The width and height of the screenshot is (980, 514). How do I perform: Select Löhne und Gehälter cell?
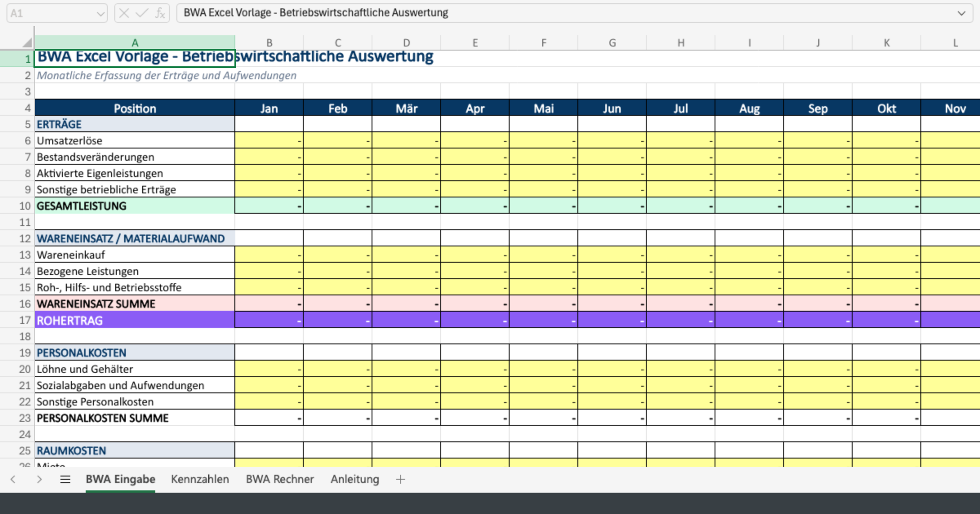click(x=135, y=369)
